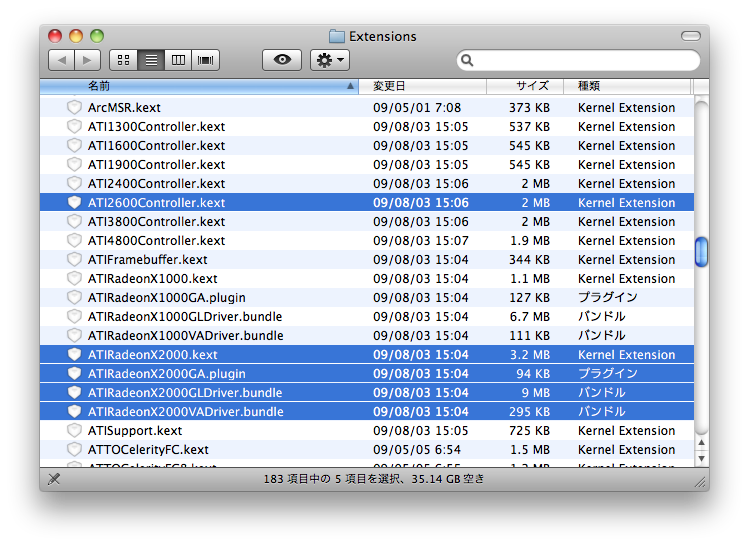
Task: Click the ATI1900Controller.kext file icon
Action: (x=74, y=164)
